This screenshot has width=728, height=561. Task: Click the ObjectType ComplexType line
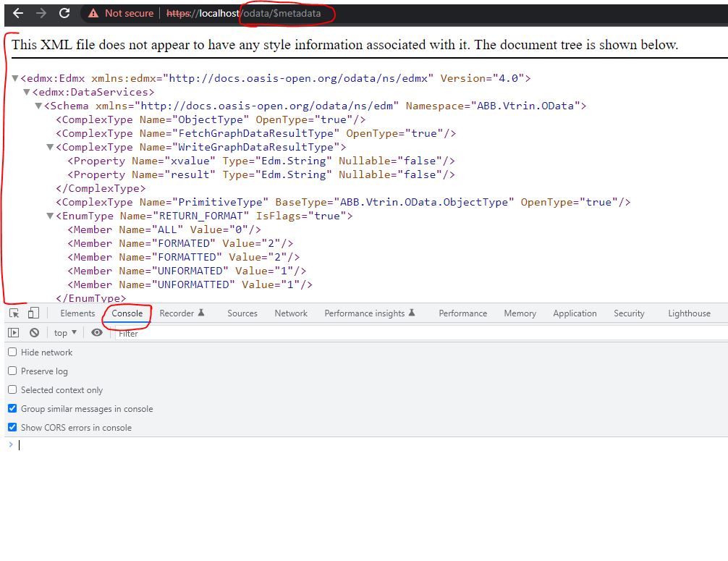(211, 120)
